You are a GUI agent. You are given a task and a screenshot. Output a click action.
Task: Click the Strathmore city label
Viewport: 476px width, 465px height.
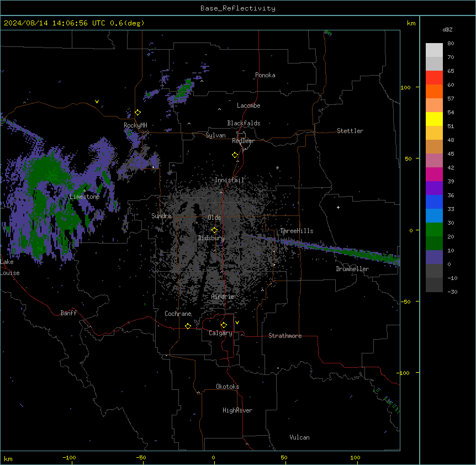coord(285,336)
